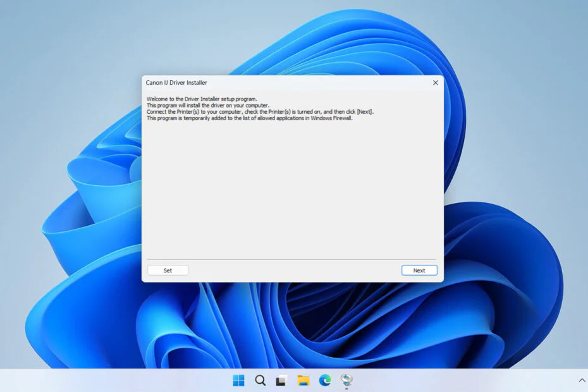Image resolution: width=588 pixels, height=392 pixels.
Task: Open Task View from the taskbar
Action: [x=281, y=381]
